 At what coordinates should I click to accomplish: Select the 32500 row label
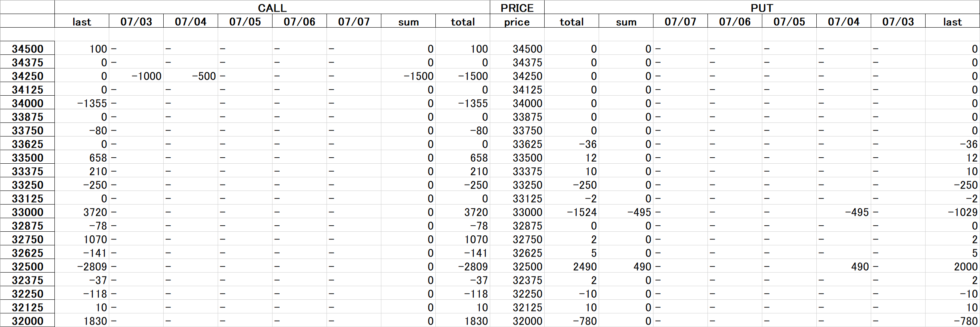(27, 266)
